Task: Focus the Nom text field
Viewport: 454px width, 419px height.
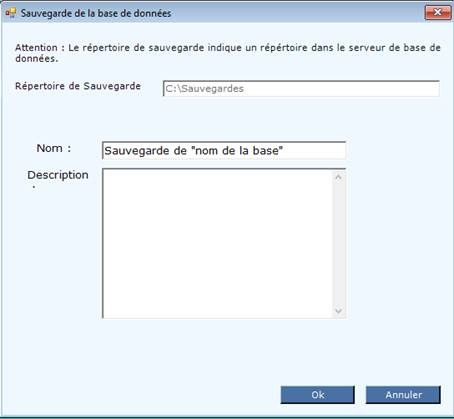Action: (x=224, y=151)
